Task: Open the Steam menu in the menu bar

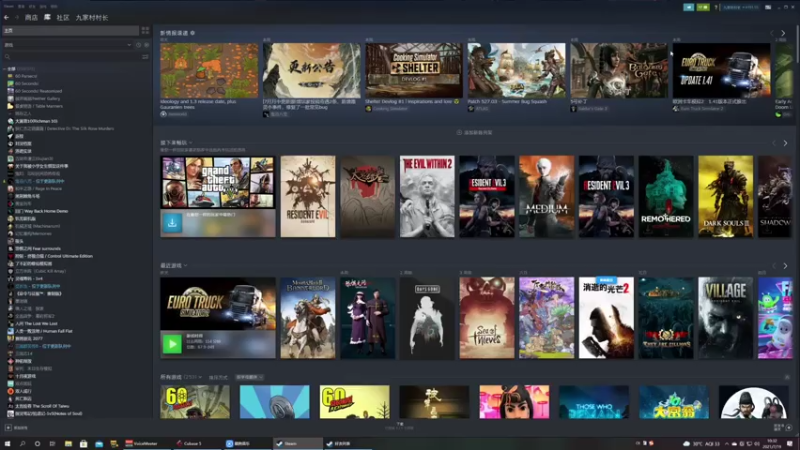Action: 8,6
